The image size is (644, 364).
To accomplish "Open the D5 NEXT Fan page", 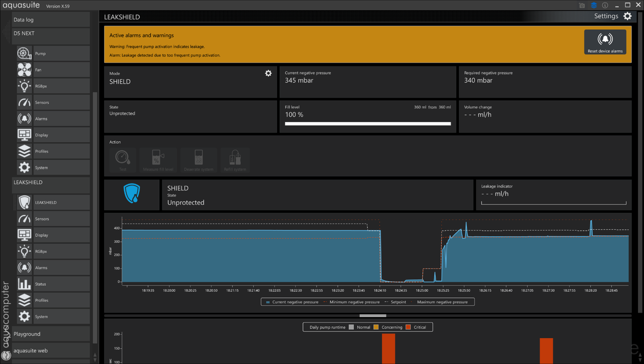I will point(53,70).
